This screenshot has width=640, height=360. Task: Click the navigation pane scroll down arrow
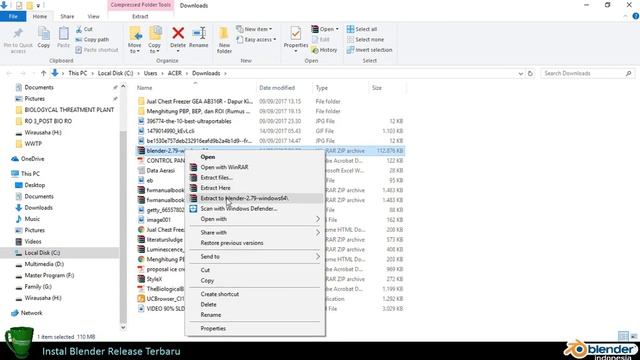(x=123, y=327)
